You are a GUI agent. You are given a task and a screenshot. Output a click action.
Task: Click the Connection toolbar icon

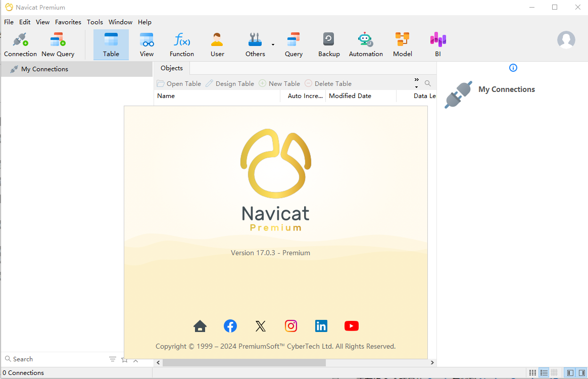pos(20,44)
